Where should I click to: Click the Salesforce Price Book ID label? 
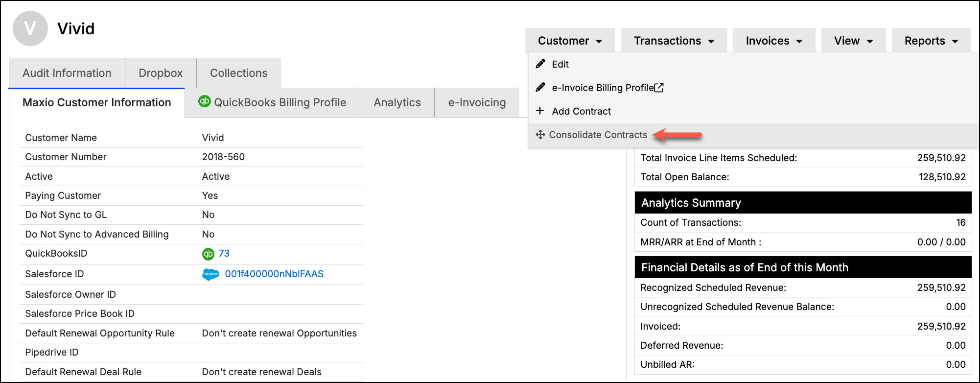tap(80, 313)
